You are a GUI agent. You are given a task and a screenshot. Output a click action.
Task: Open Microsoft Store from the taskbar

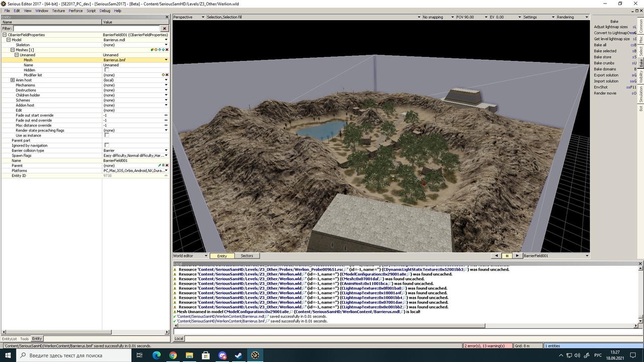tap(206, 355)
